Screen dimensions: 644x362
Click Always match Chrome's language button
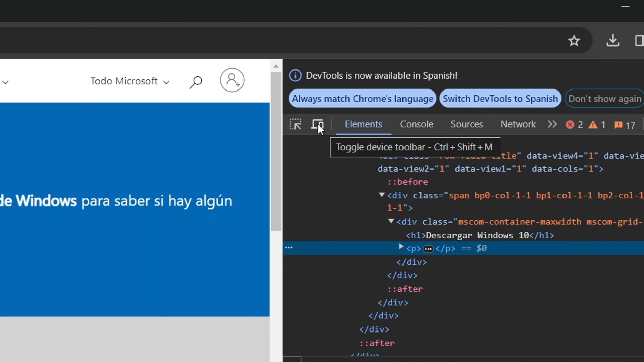click(x=362, y=99)
